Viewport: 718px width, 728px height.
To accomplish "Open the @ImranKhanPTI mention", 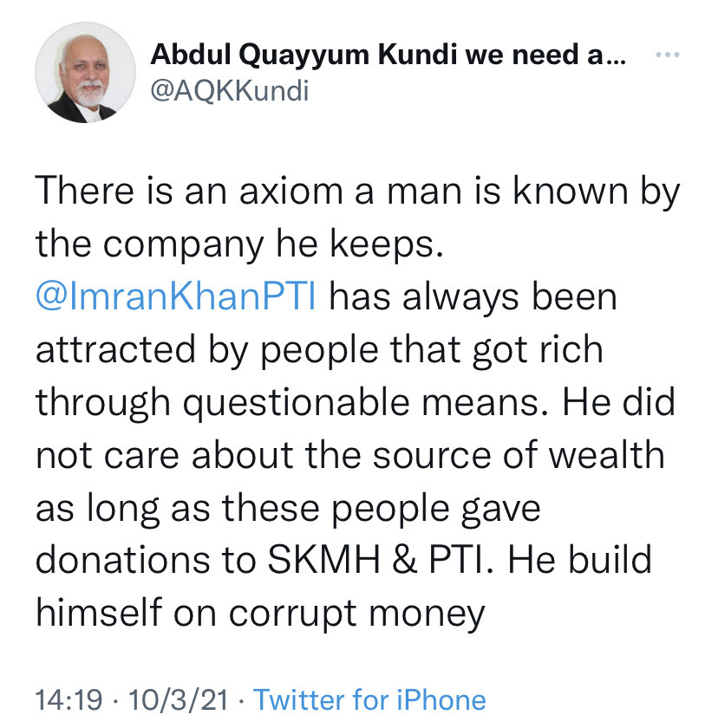I will (177, 297).
